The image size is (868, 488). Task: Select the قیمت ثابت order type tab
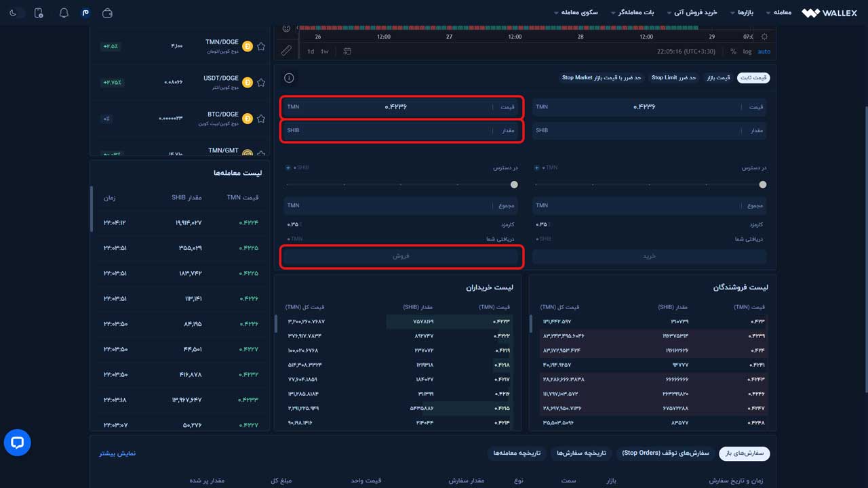click(x=754, y=78)
